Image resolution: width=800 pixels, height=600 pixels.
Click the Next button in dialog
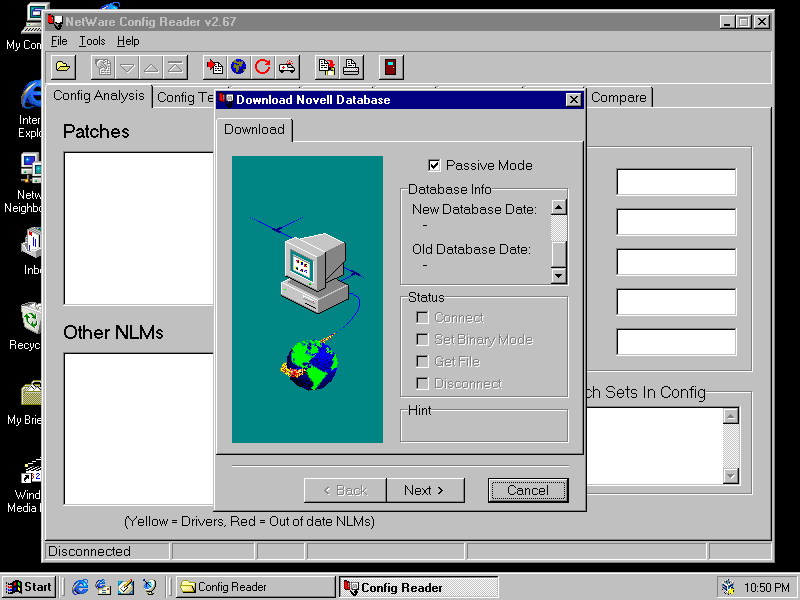pyautogui.click(x=425, y=490)
